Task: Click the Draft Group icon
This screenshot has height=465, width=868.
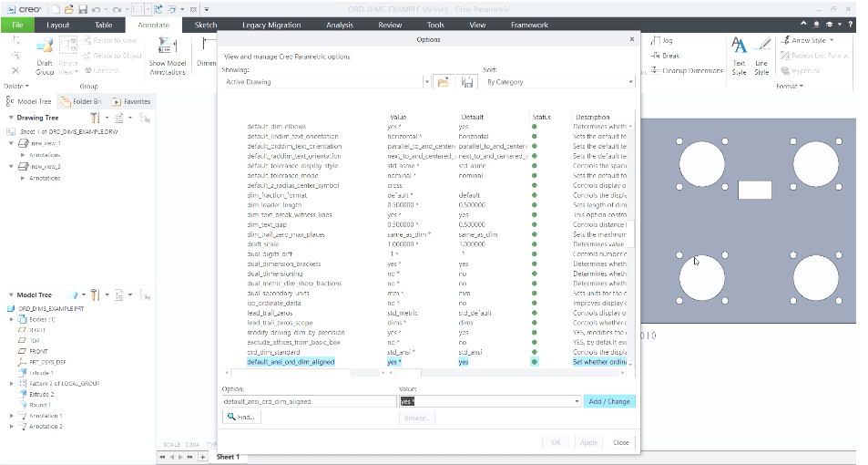Action: pyautogui.click(x=45, y=53)
